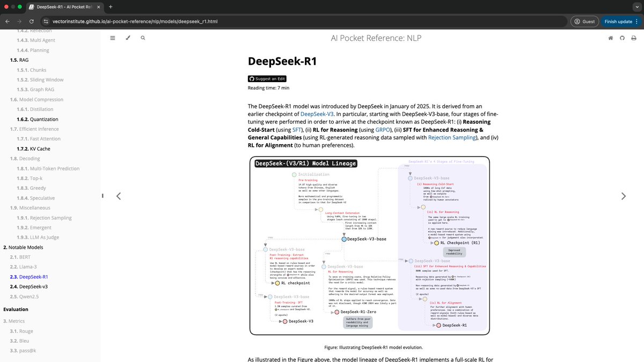Follow the Rejection Sampling link in paragraph

[x=452, y=137]
